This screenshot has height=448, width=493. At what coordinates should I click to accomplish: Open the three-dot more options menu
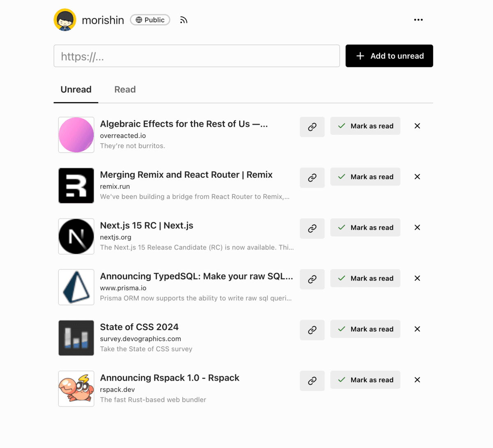click(418, 20)
